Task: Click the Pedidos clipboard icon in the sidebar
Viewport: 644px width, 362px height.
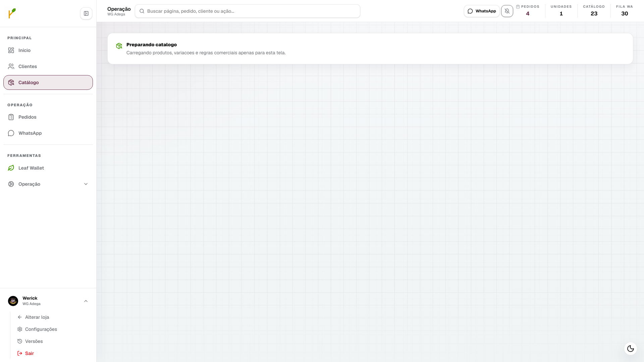Action: point(11,117)
